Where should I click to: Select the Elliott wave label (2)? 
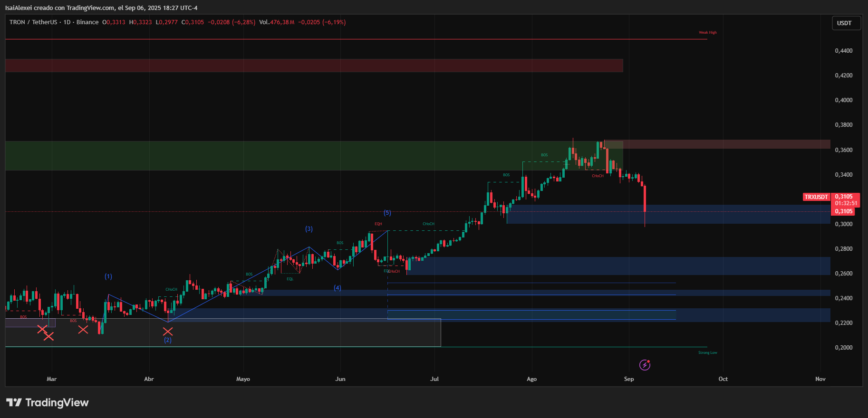[x=168, y=340]
